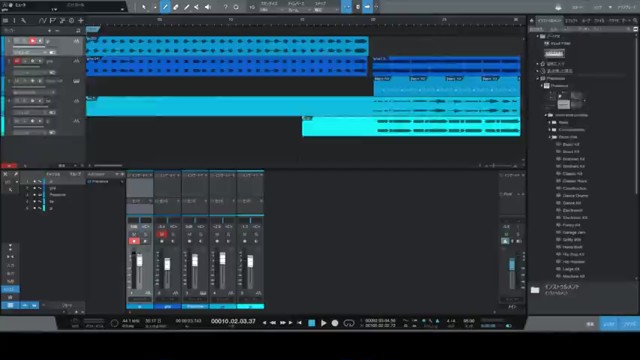Switch to Loops browser tab
The height and width of the screenshot is (360, 640).
586,20
